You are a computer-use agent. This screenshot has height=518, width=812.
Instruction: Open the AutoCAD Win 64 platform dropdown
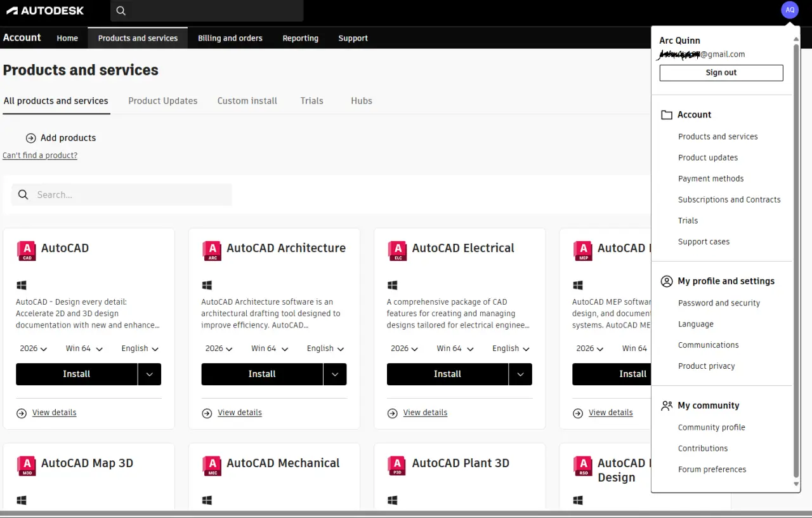click(x=84, y=349)
